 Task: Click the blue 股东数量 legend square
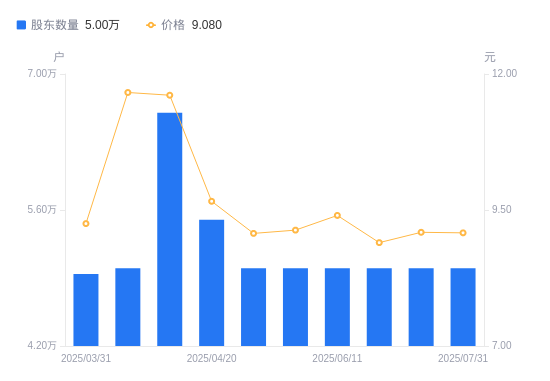[x=21, y=25]
